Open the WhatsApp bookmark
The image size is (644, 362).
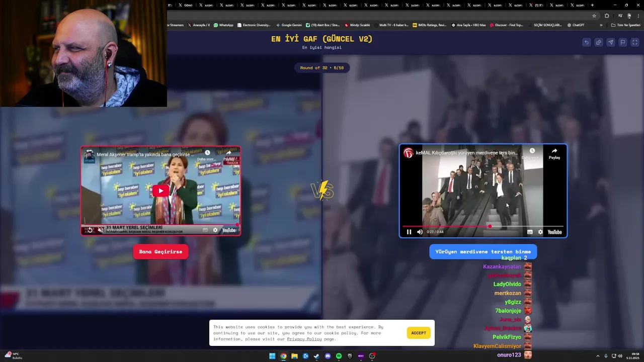pos(223,25)
